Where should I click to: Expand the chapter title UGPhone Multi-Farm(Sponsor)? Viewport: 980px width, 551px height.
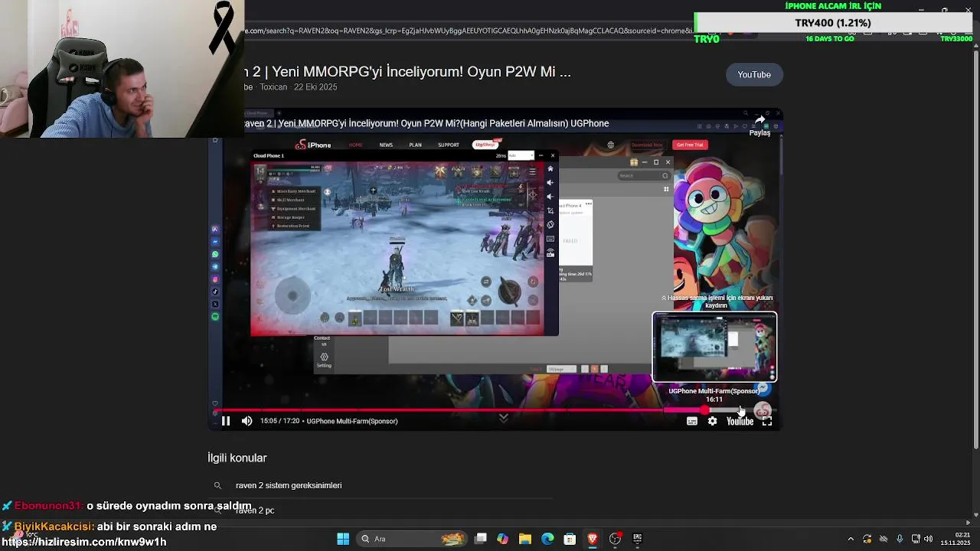(x=352, y=421)
